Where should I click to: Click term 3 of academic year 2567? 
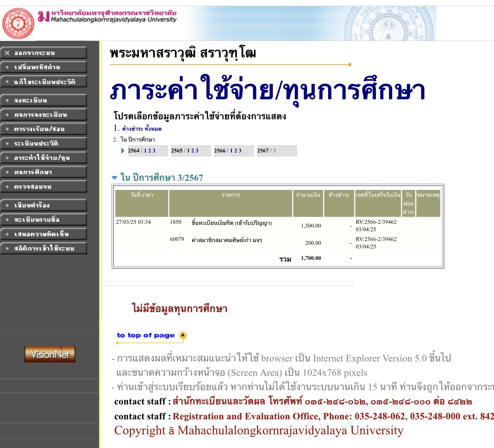tap(274, 151)
